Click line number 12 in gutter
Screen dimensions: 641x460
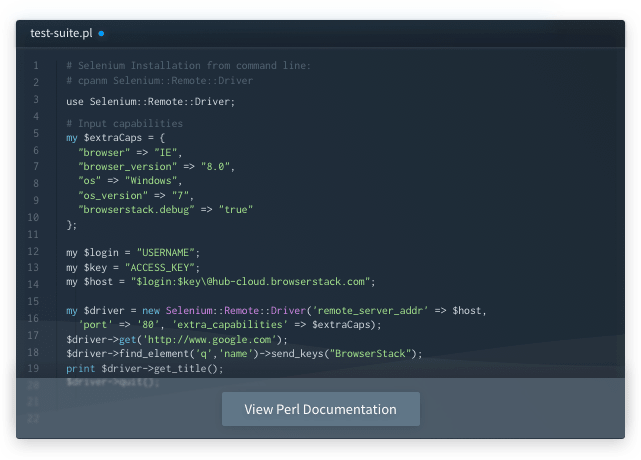point(33,251)
